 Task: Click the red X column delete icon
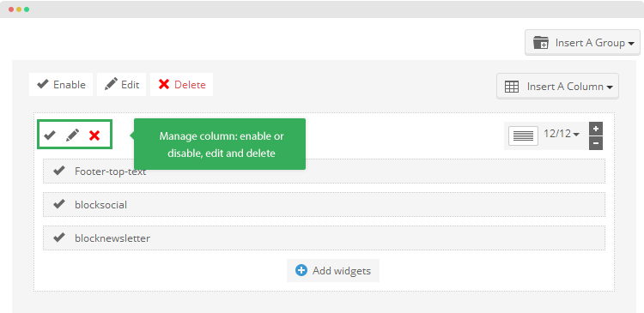[x=94, y=135]
